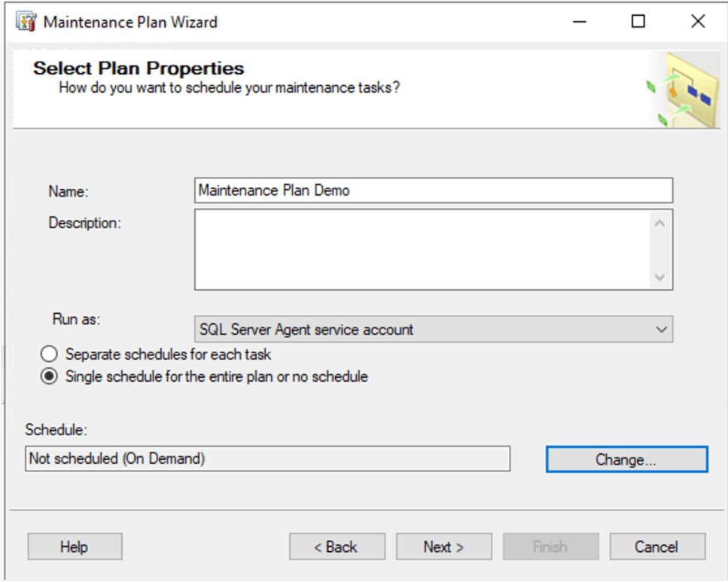Cancel the Maintenance Plan Wizard
The width and height of the screenshot is (728, 582).
[x=656, y=547]
